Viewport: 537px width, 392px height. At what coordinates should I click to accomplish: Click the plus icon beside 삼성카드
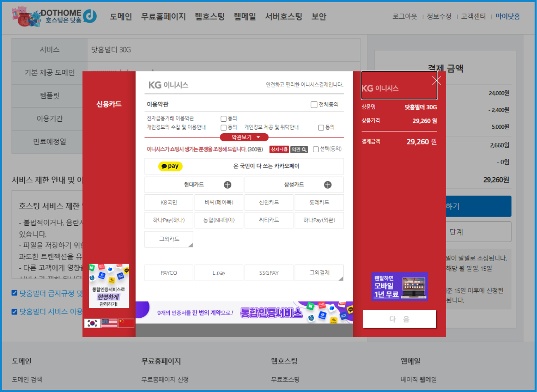[328, 185]
